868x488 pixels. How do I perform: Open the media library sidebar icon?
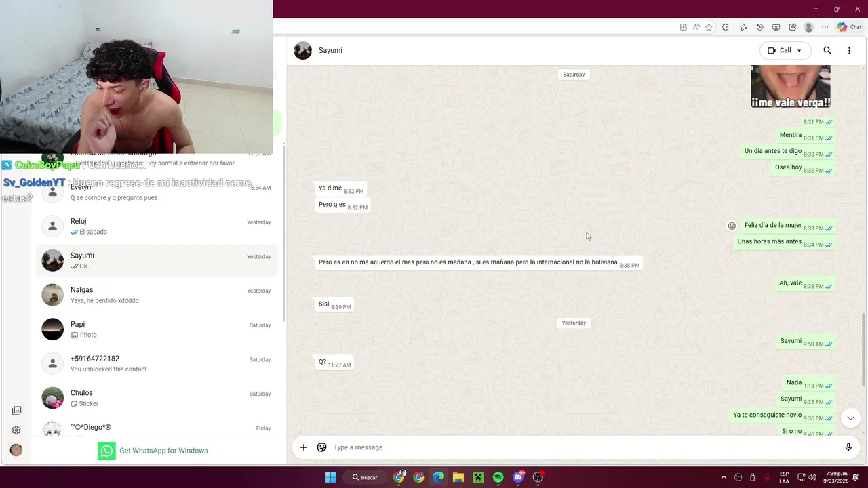(x=16, y=411)
